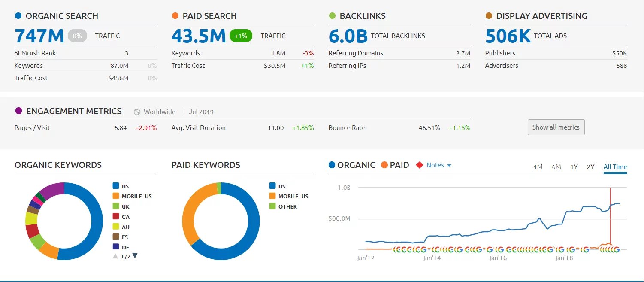
Task: Switch chart range to 1Y
Action: 574,167
